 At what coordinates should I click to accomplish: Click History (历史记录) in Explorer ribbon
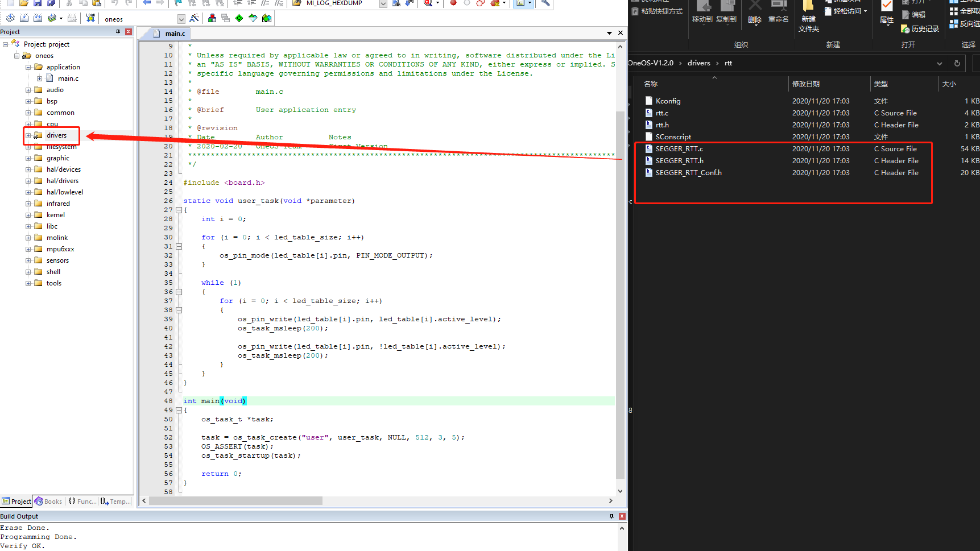click(920, 28)
